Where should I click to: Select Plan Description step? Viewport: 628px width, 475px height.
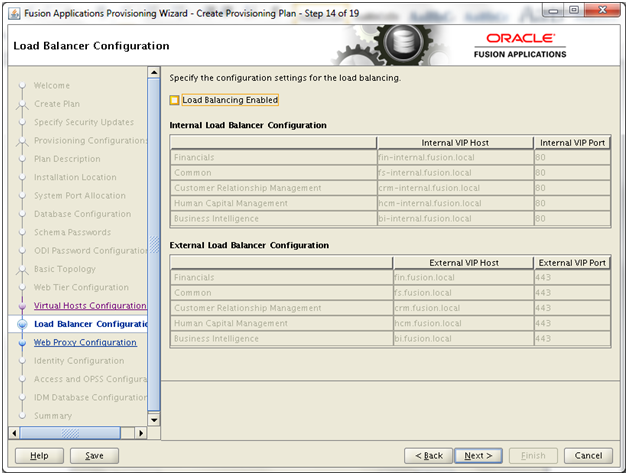coord(67,159)
